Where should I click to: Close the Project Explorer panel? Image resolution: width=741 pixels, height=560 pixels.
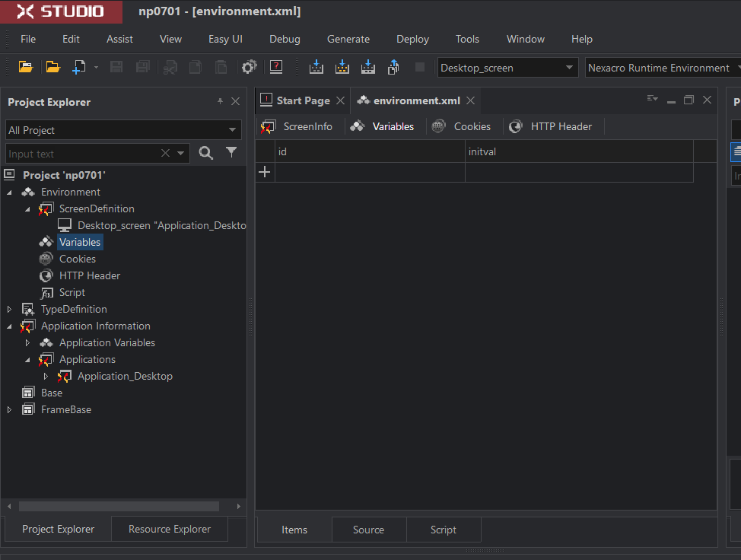click(x=235, y=101)
